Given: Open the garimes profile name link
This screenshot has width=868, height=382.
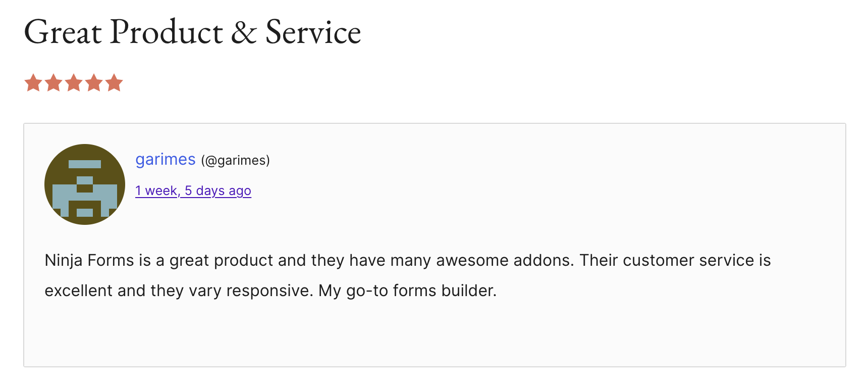Looking at the screenshot, I should click(165, 160).
